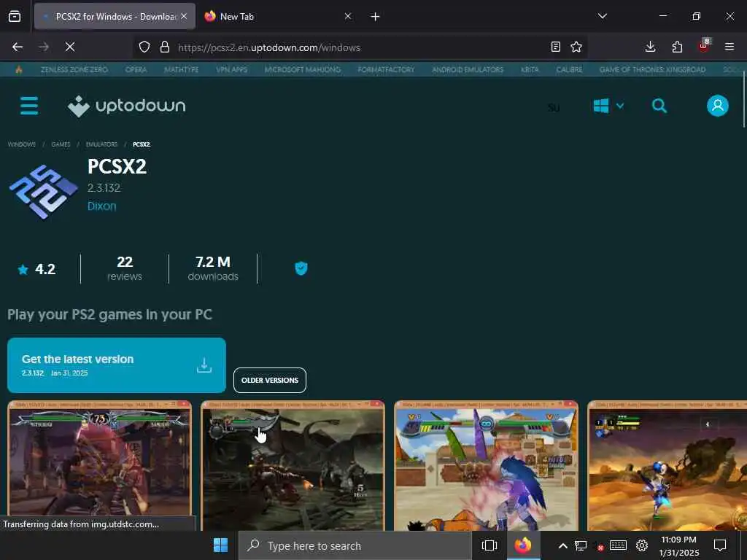Click the Emulators breadcrumb
Viewport: 747px width, 560px height.
tap(101, 144)
